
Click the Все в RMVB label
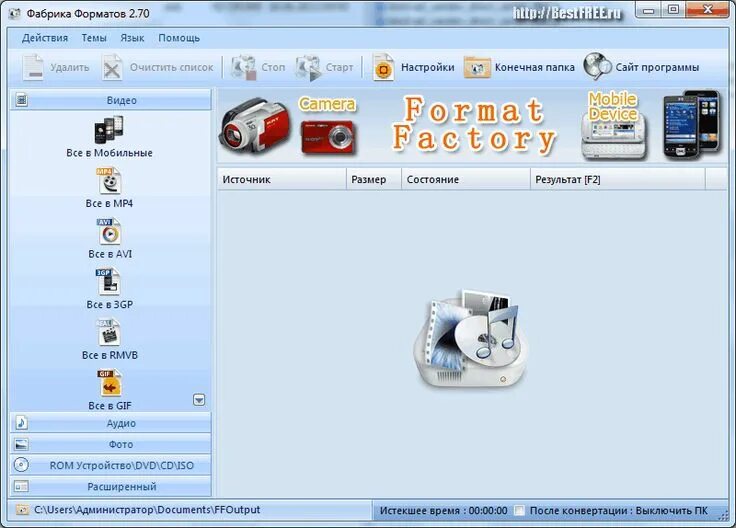[110, 355]
